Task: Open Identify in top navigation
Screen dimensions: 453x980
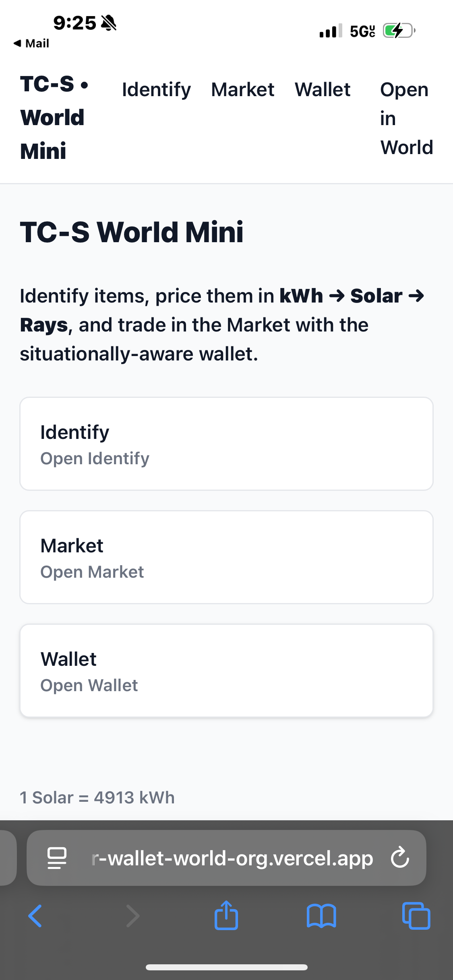Action: (156, 89)
